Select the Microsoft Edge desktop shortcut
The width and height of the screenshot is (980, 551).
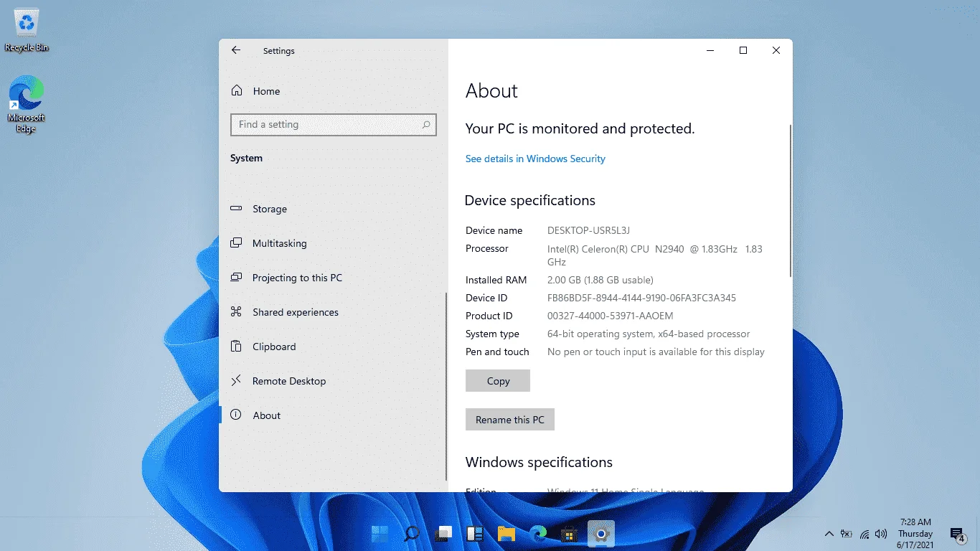[x=27, y=105]
